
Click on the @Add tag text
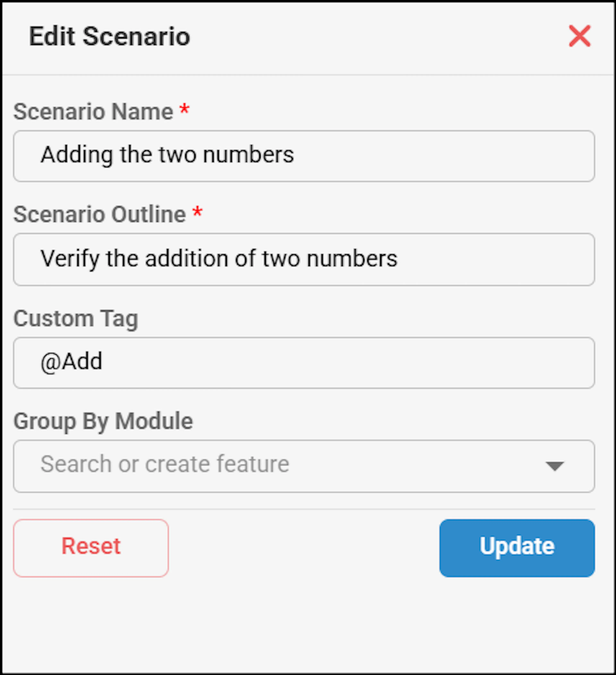[71, 362]
